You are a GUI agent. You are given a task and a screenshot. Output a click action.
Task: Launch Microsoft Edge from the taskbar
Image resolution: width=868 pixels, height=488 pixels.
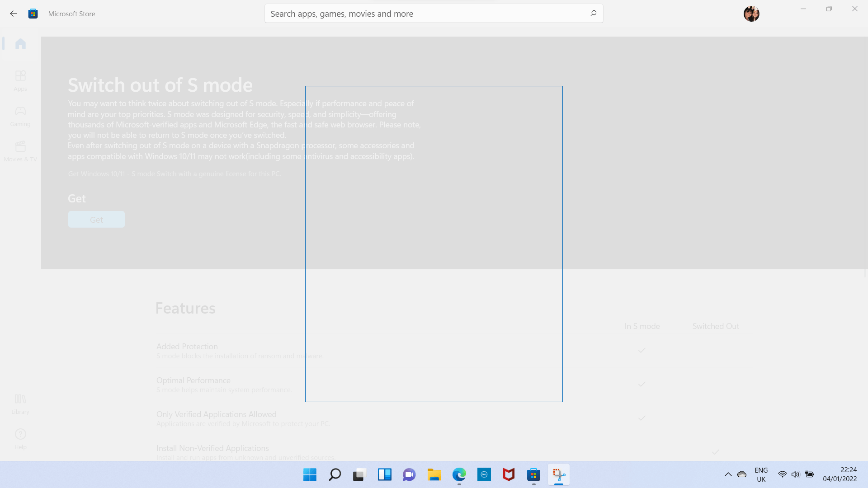click(x=459, y=474)
